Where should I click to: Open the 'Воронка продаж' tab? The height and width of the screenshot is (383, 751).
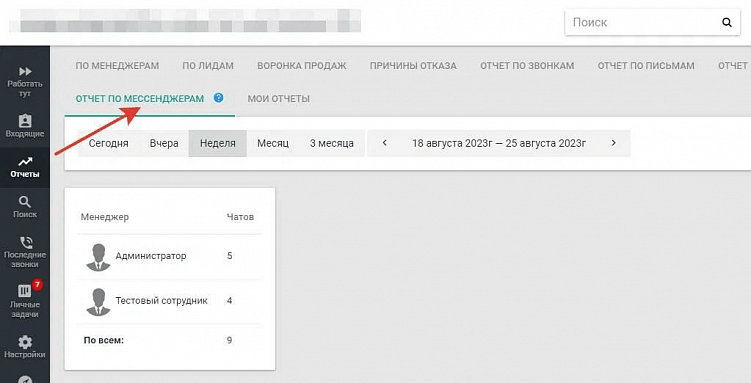302,66
